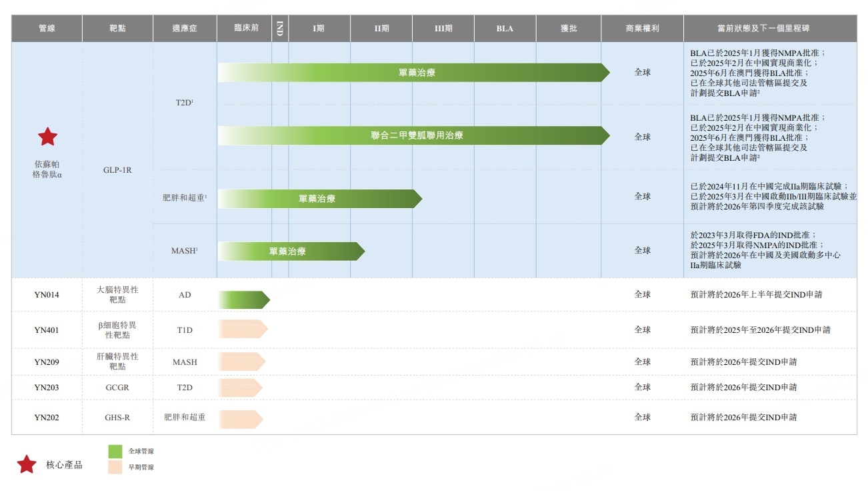Click the 適應症 column header
The height and width of the screenshot is (491, 868).
pyautogui.click(x=185, y=29)
